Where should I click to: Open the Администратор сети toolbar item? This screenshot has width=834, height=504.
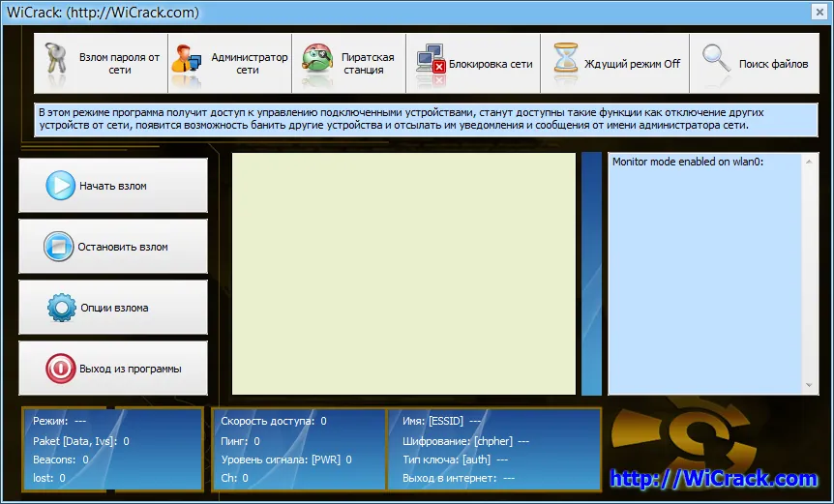click(229, 64)
